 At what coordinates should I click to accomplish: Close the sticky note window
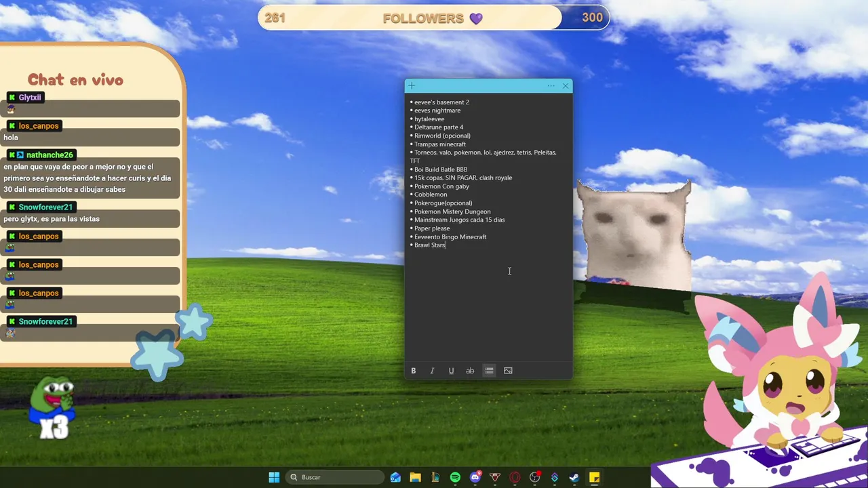(x=566, y=86)
